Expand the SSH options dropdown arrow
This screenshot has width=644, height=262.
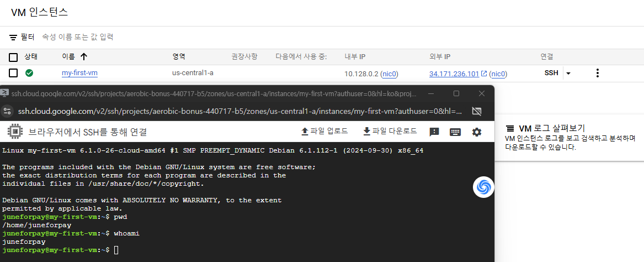[x=568, y=73]
